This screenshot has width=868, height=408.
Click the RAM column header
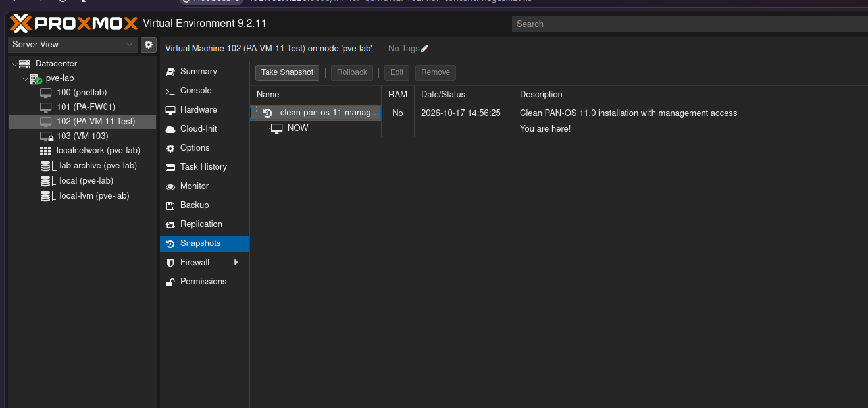397,95
